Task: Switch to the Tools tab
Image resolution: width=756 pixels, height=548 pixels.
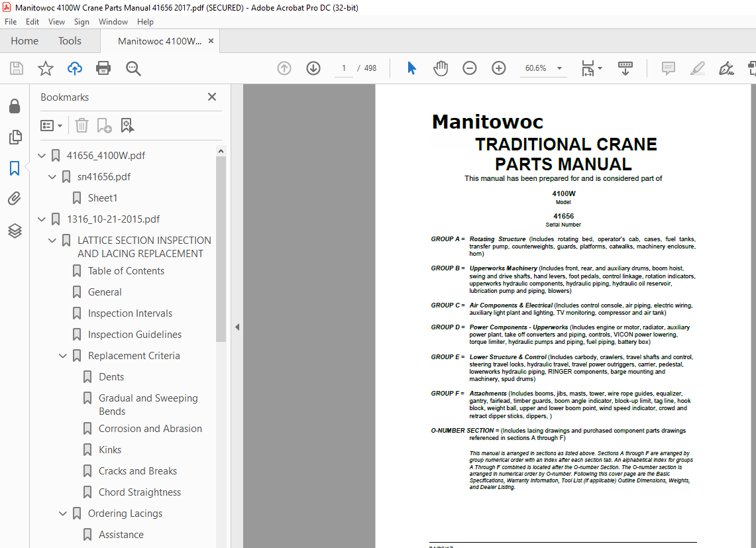Action: pyautogui.click(x=70, y=41)
